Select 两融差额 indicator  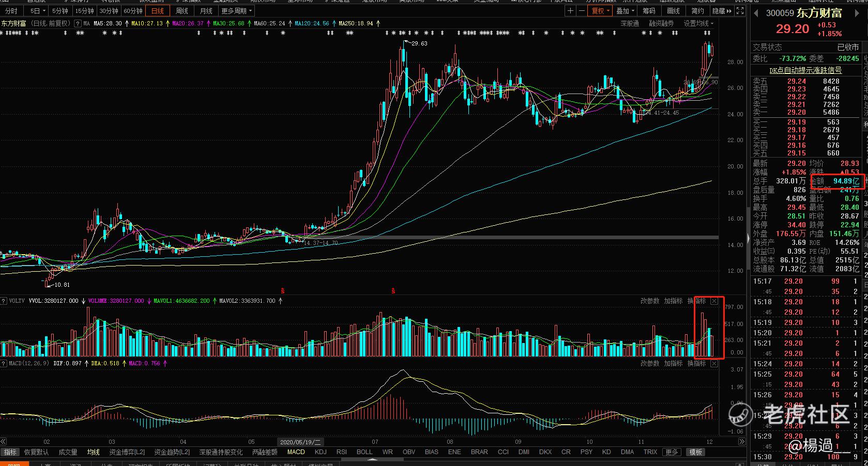[x=265, y=452]
